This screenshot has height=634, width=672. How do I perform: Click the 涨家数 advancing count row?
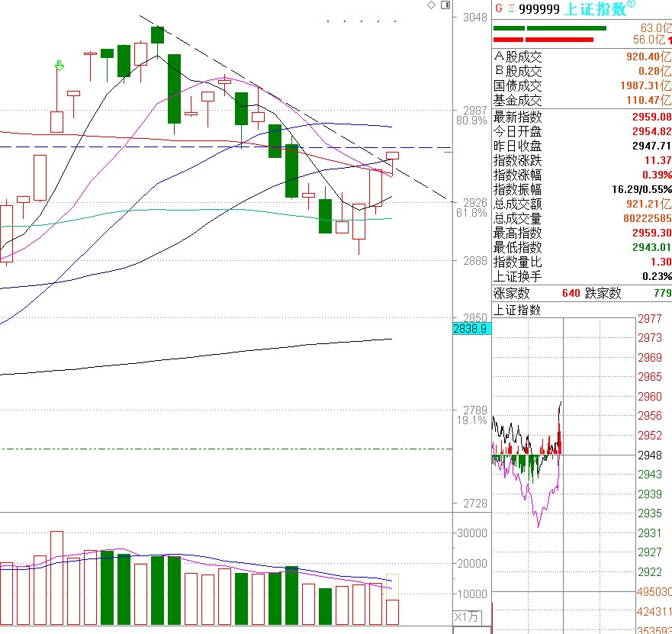[x=582, y=293]
